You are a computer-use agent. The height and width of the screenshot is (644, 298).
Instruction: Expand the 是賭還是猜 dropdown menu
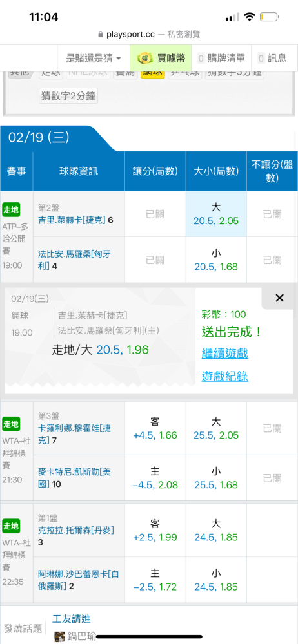[x=94, y=59]
